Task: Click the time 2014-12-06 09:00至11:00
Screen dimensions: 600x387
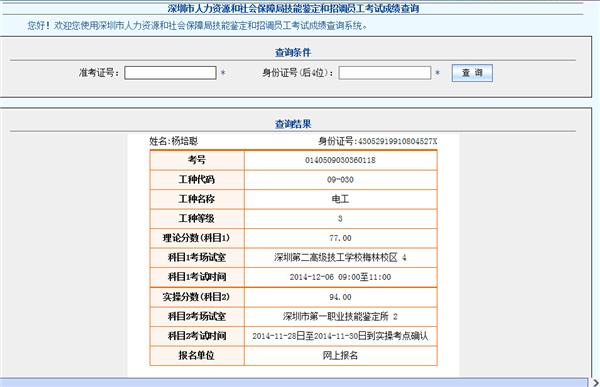Action: click(340, 277)
